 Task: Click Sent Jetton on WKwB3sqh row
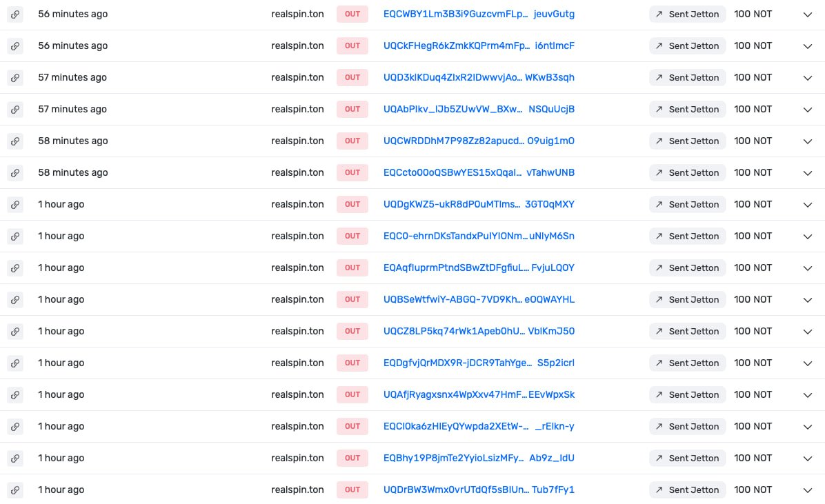coord(687,77)
